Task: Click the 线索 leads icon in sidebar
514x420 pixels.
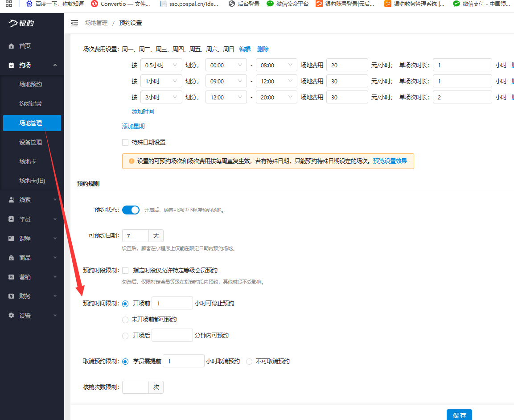Action: (x=12, y=200)
